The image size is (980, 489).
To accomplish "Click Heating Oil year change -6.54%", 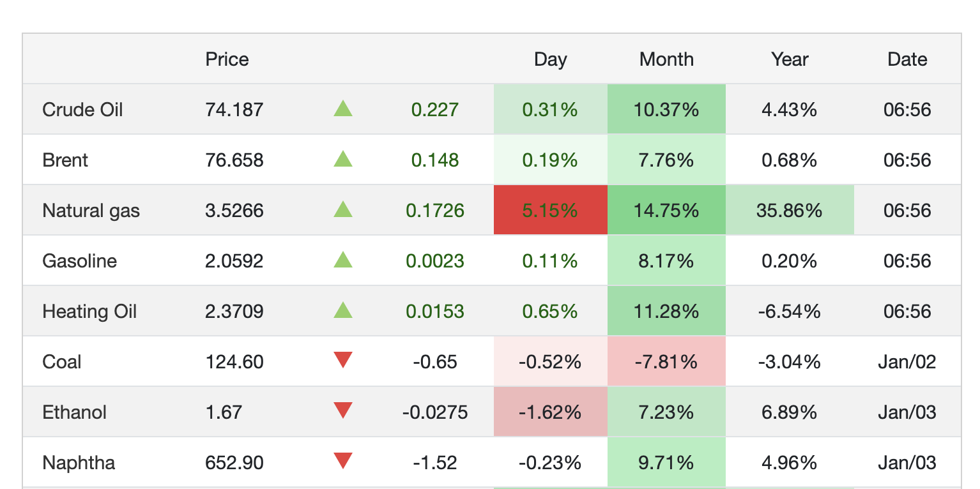I will click(x=790, y=312).
